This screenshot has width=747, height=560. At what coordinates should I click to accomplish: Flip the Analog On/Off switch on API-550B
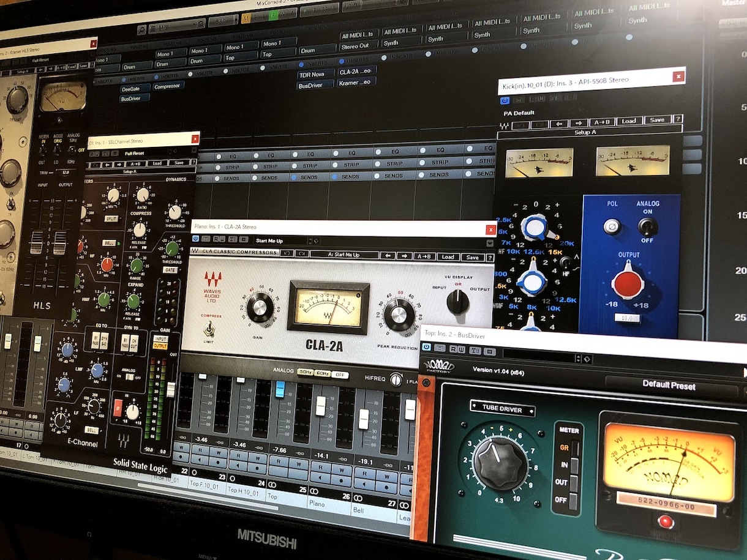coord(647,227)
